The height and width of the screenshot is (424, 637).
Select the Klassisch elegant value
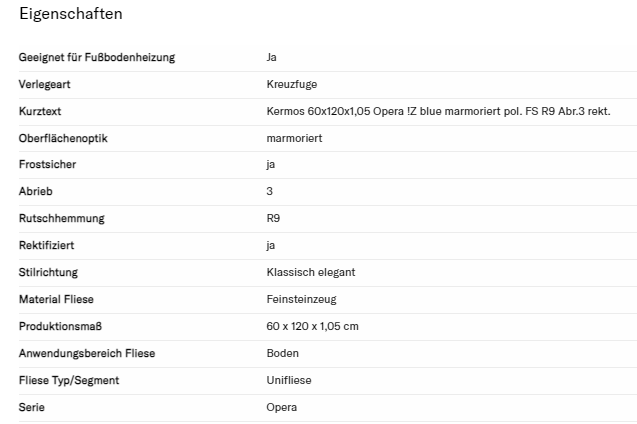click(x=311, y=272)
